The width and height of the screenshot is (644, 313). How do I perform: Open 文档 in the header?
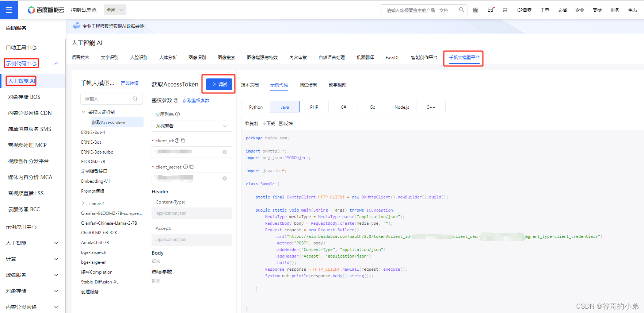562,10
